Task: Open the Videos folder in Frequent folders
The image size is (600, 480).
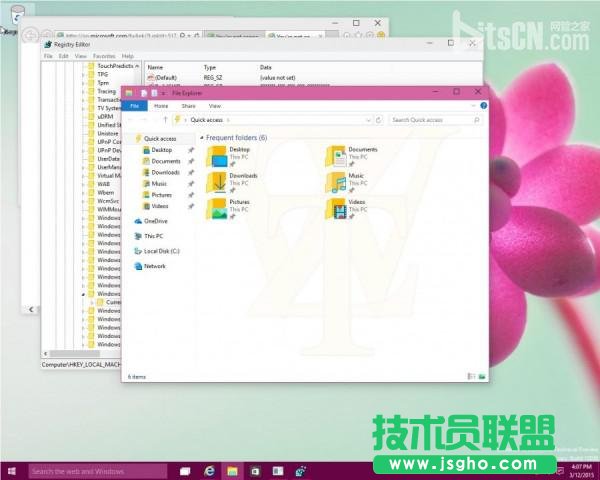Action: pyautogui.click(x=346, y=209)
